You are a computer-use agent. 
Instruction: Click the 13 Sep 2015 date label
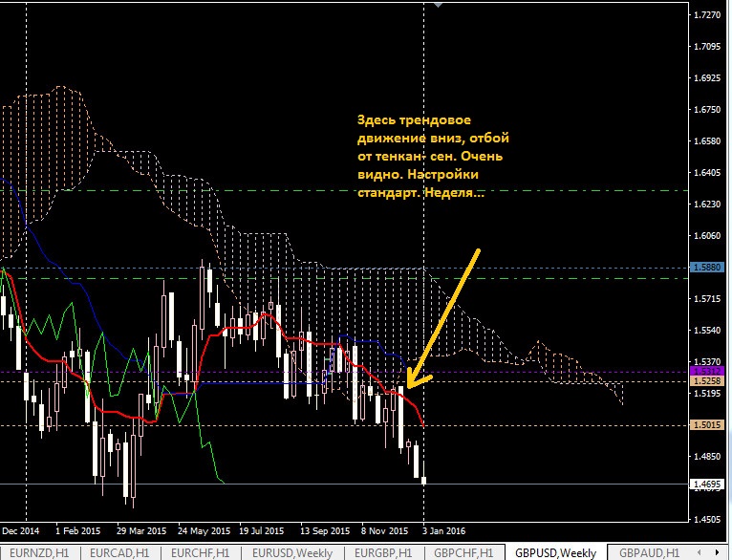(x=325, y=531)
